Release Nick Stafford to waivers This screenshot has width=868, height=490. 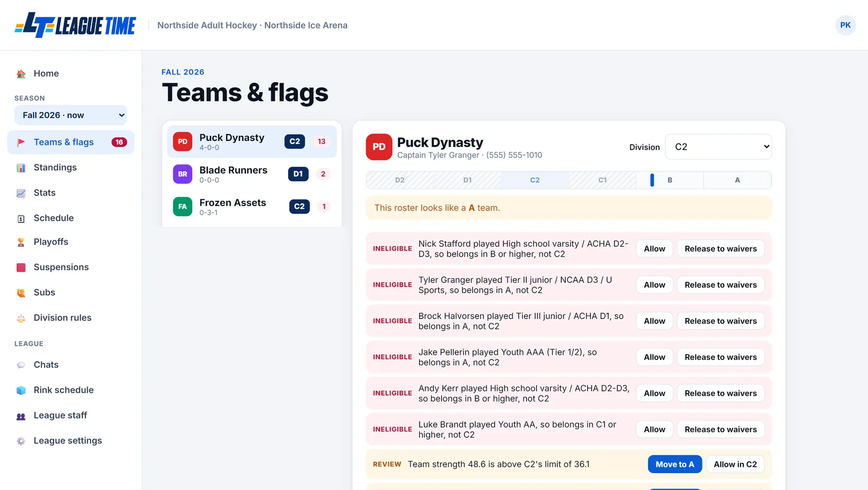click(x=720, y=249)
